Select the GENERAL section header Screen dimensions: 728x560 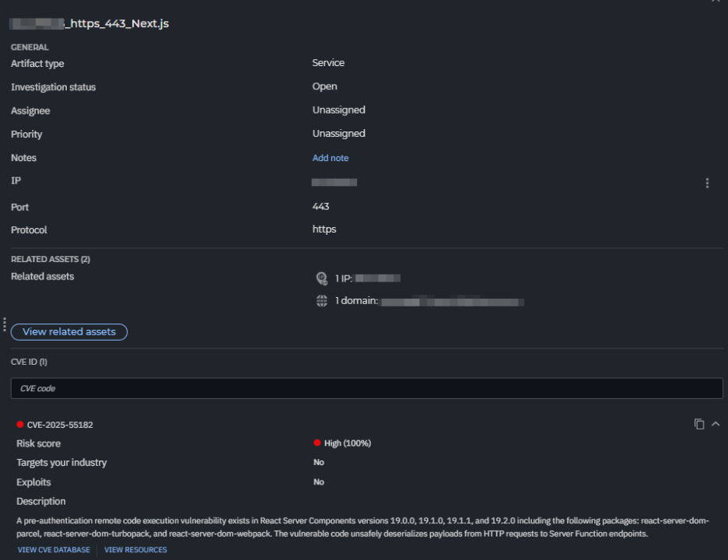tap(29, 47)
